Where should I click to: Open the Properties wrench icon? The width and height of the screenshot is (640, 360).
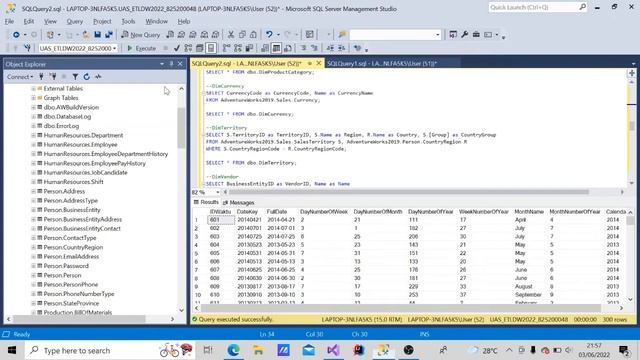(x=464, y=35)
